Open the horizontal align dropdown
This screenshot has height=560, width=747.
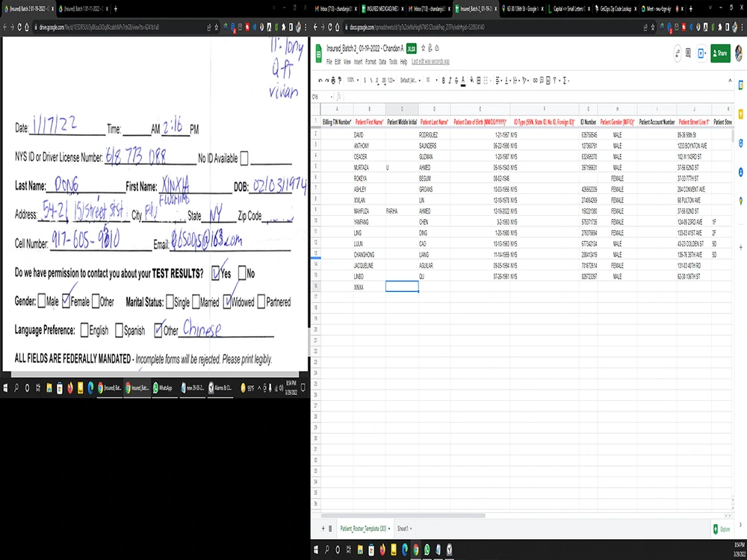[498, 81]
